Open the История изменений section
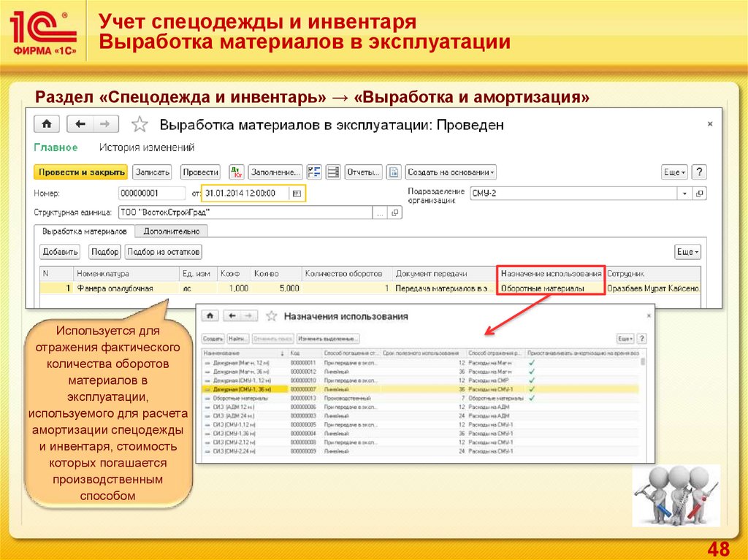 click(x=147, y=147)
